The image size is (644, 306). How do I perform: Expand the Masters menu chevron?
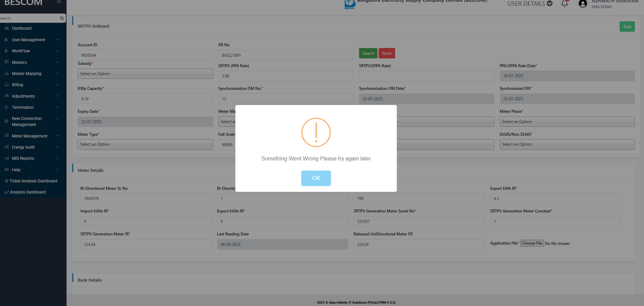pyautogui.click(x=57, y=62)
